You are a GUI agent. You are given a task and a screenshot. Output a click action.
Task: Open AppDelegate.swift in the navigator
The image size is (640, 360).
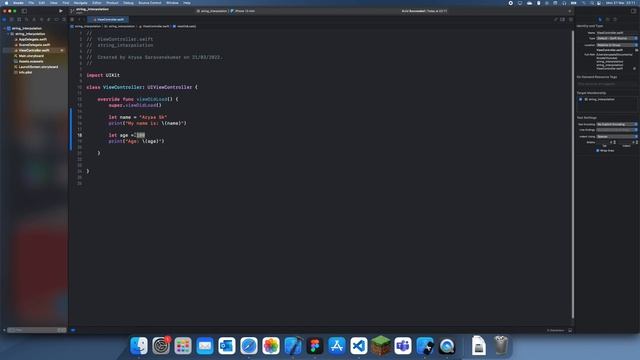pyautogui.click(x=33, y=40)
